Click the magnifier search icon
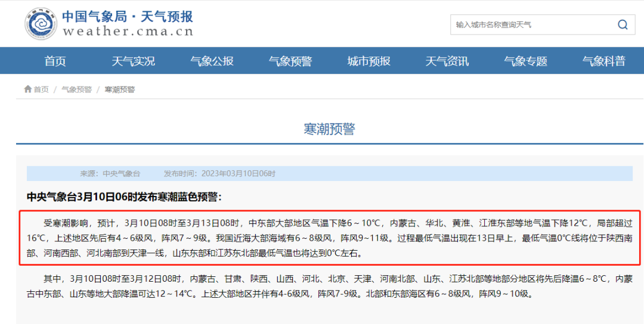 (623, 25)
